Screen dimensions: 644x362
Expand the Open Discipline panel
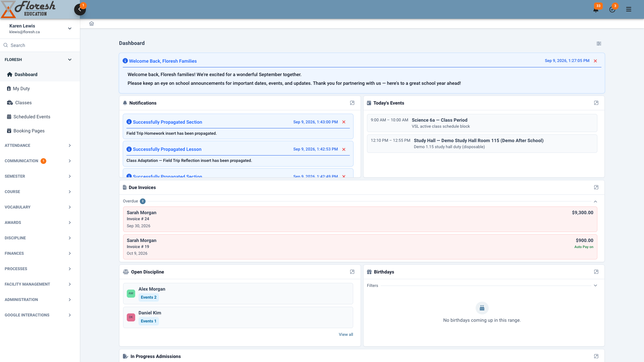pos(352,272)
